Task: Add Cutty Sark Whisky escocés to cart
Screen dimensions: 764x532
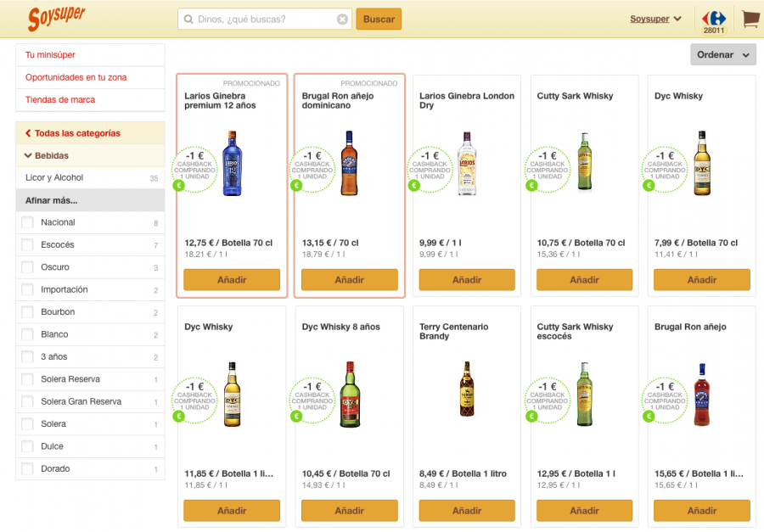Action: coord(584,511)
